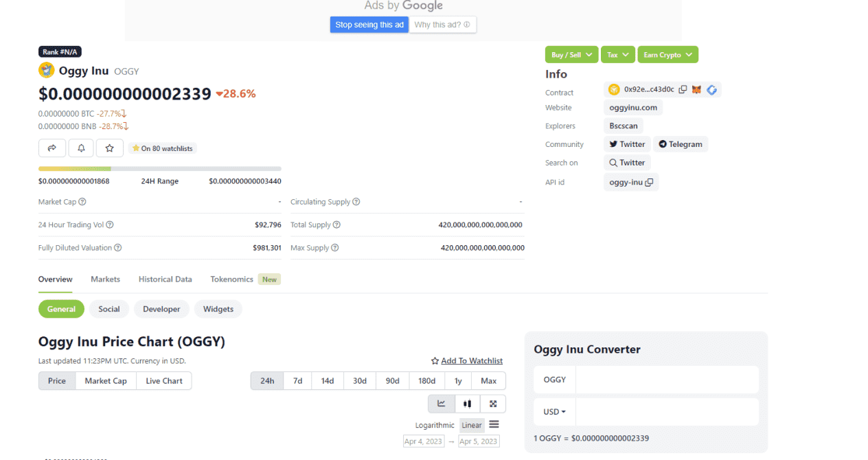Image resolution: width=868 pixels, height=460 pixels.
Task: Expand the Earn Crypto dropdown
Action: [667, 55]
